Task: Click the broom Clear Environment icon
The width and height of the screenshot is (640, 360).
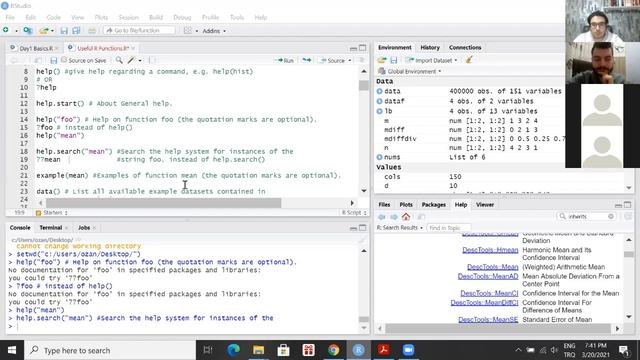Action: pyautogui.click(x=469, y=60)
